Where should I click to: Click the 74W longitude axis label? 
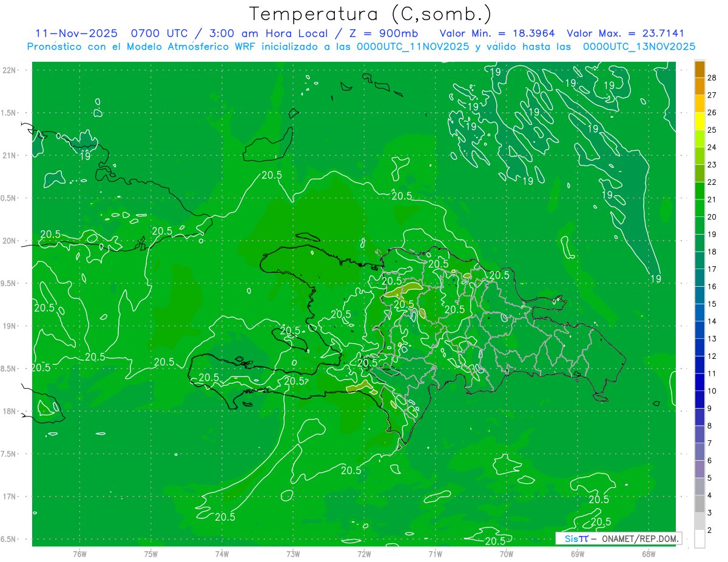[222, 554]
